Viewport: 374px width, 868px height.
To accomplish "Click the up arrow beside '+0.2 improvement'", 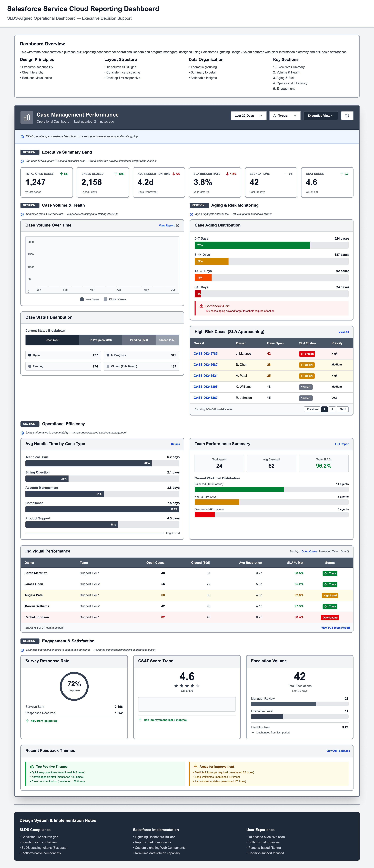I will (x=140, y=720).
